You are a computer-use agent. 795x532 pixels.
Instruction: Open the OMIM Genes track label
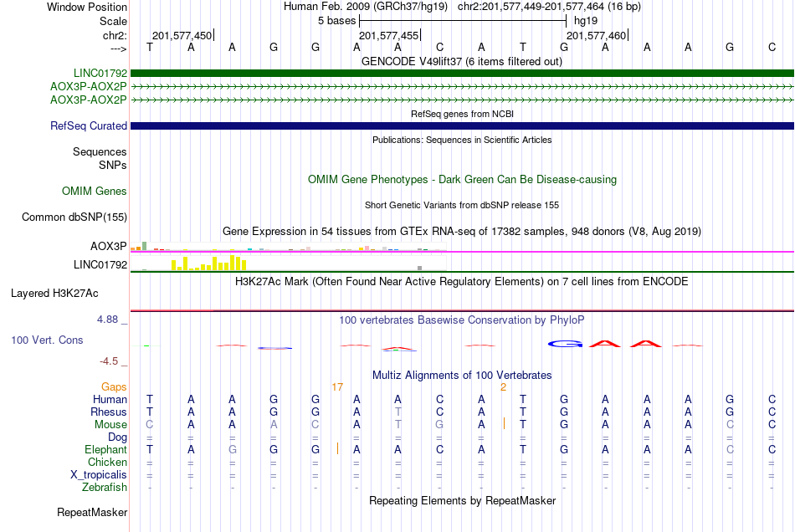tap(95, 191)
